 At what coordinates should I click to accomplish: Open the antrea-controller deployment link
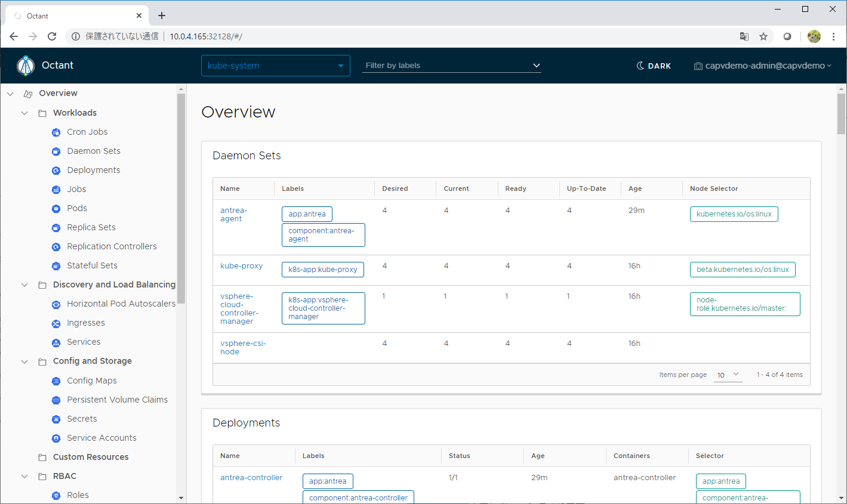[251, 478]
